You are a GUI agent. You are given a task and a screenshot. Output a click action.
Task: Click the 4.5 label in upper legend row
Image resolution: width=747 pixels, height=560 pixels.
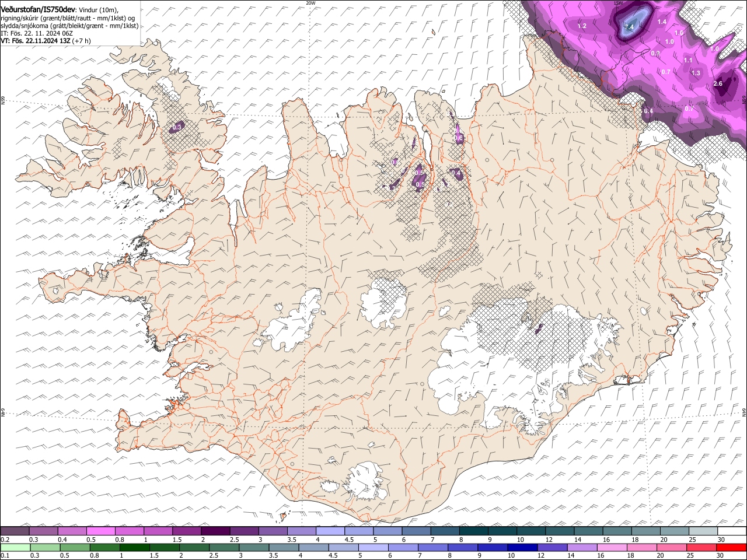[x=348, y=540]
